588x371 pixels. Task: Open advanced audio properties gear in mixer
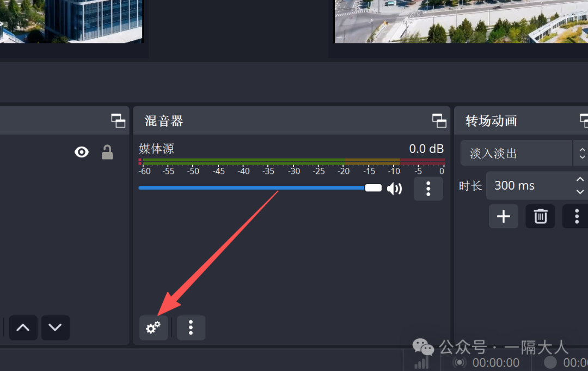(x=153, y=327)
